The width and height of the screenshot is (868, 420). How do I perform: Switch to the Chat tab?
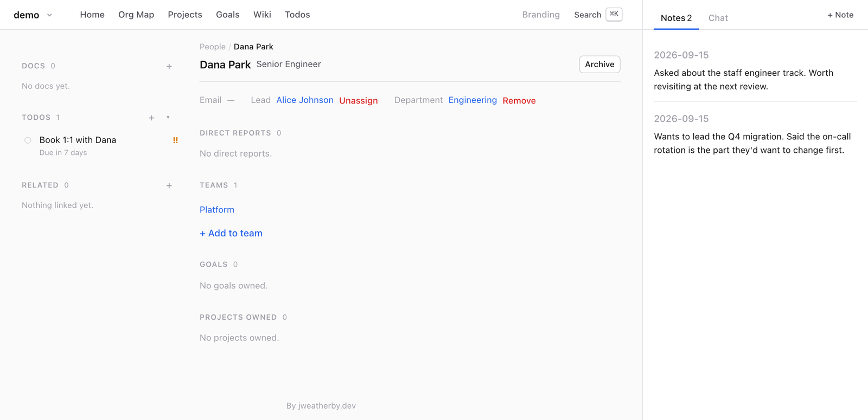click(x=718, y=18)
